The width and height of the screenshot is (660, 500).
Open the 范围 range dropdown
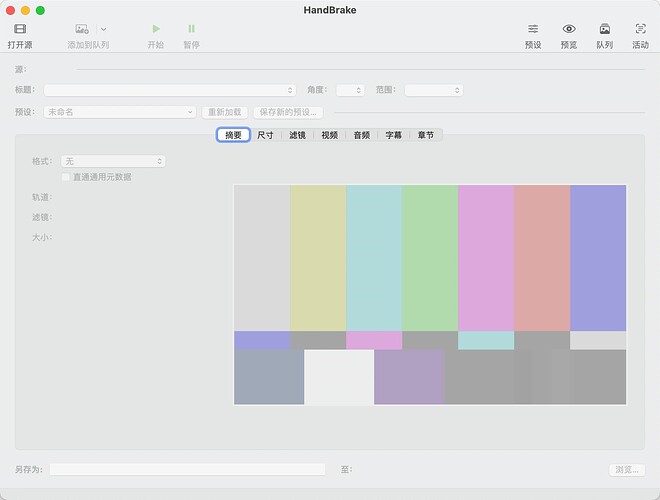(434, 90)
